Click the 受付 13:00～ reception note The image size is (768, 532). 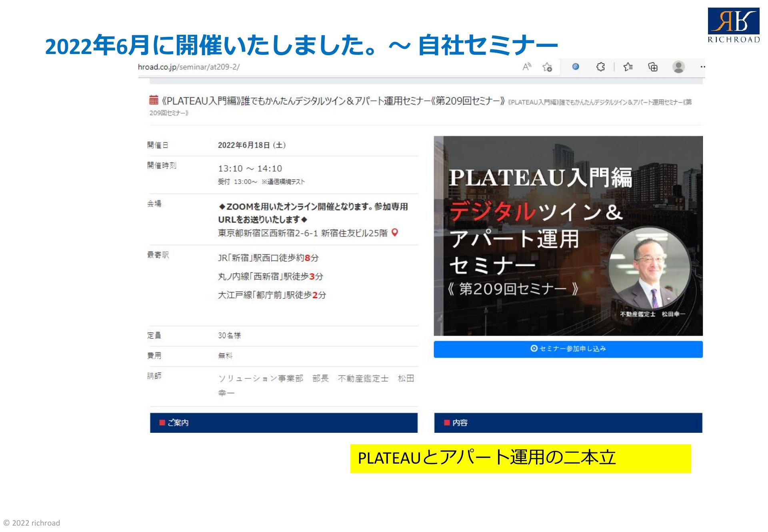point(261,182)
